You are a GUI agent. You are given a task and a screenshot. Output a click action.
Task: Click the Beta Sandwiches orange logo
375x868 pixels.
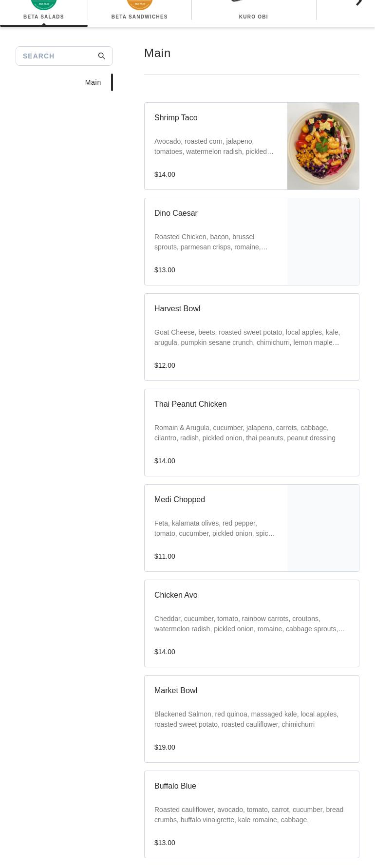(x=139, y=4)
